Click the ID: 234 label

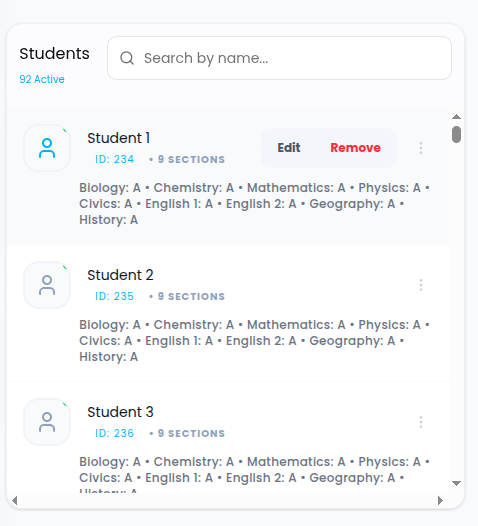[x=114, y=159]
